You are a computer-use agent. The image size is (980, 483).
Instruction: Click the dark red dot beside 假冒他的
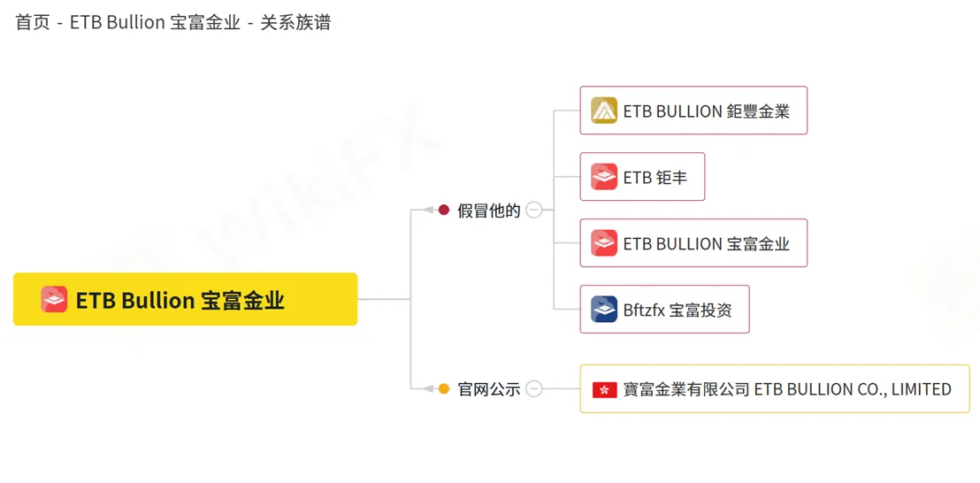pos(444,210)
